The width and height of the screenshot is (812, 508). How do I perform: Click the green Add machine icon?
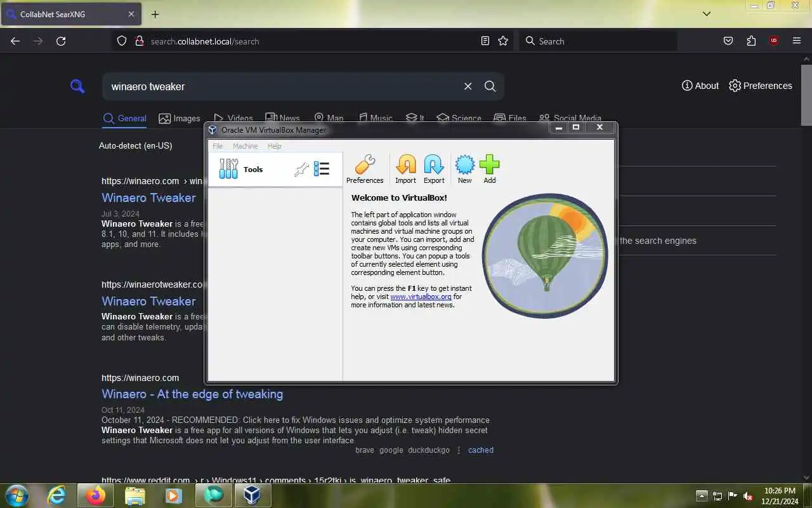click(x=490, y=169)
